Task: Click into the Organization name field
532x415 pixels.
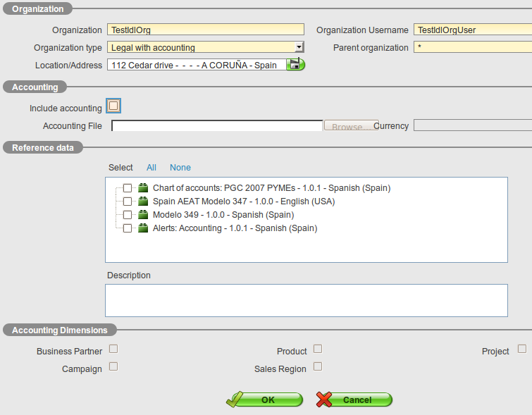Action: pos(206,30)
